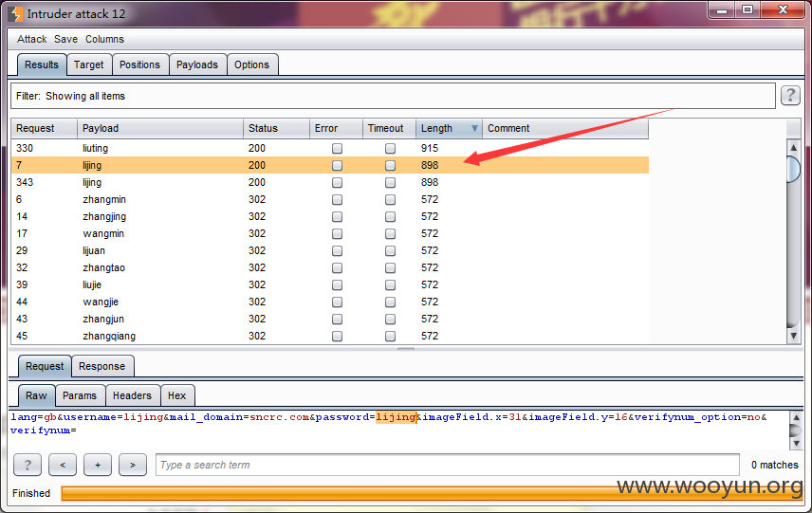This screenshot has width=812, height=513.
Task: Click the Comment column header
Action: (565, 128)
